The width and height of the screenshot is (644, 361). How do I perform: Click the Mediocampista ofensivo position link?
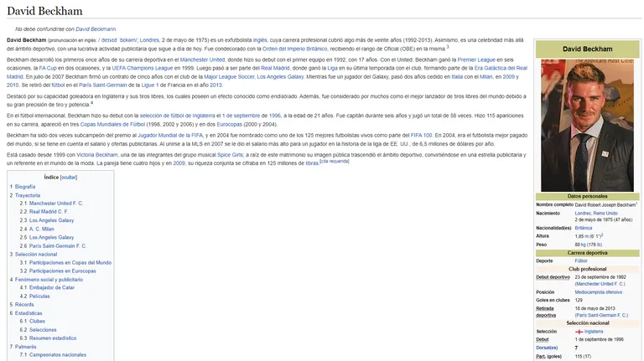pos(599,292)
